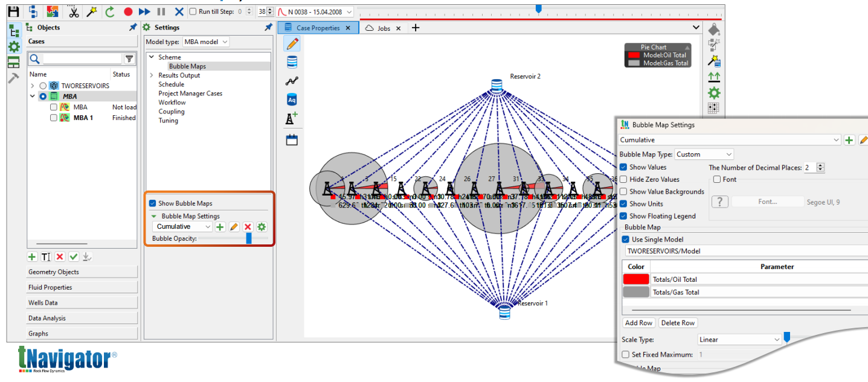This screenshot has width=868, height=382.
Task: Click the hammer tool icon in left sidebar
Action: (x=13, y=78)
